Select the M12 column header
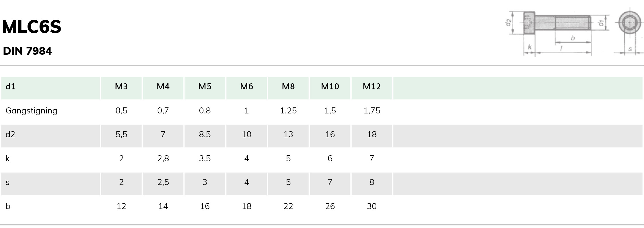Screen dimensions: 644x228 tap(372, 87)
